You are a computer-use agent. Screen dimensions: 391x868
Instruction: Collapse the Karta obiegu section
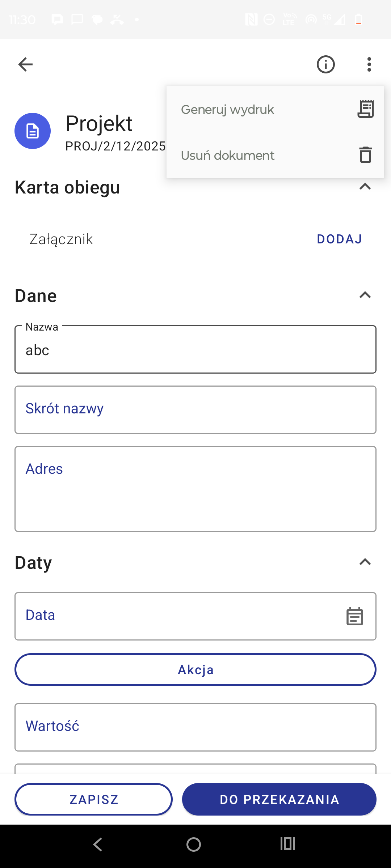tap(365, 187)
